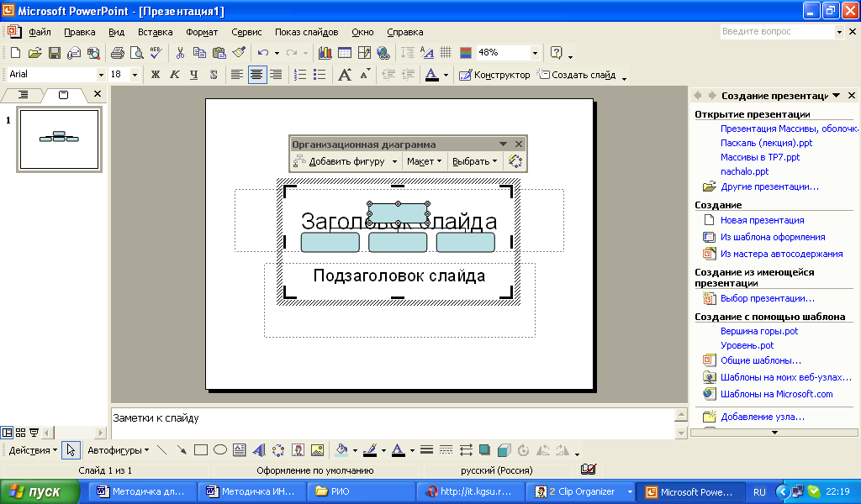Pick line color brush

[370, 450]
